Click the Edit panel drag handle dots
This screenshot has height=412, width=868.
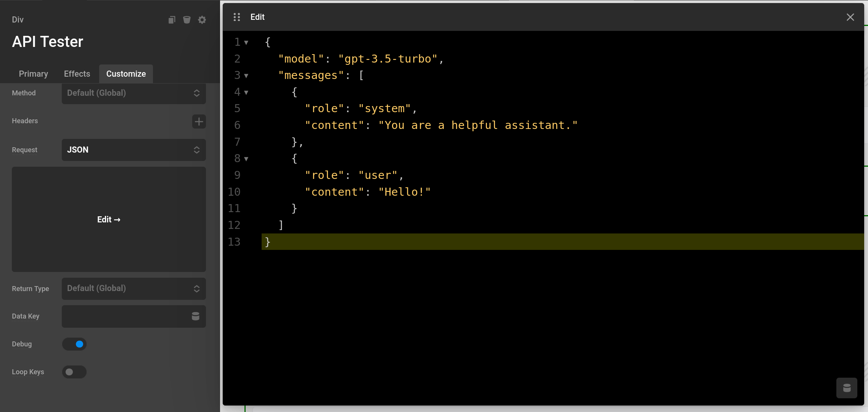pyautogui.click(x=236, y=17)
